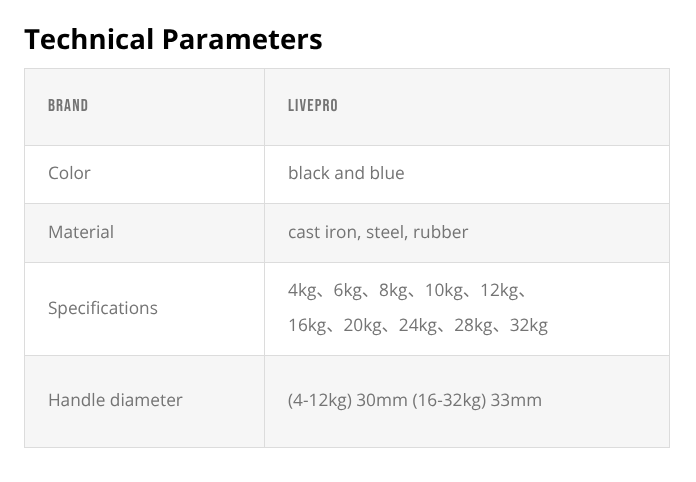
Task: Select the Specifications row label
Action: pyautogui.click(x=103, y=308)
